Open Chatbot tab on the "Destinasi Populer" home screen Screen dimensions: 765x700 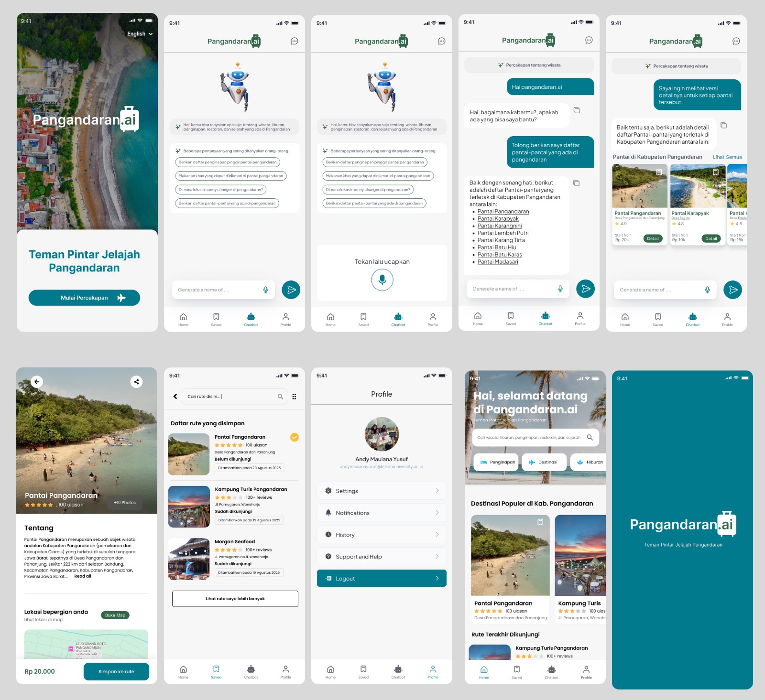point(552,672)
